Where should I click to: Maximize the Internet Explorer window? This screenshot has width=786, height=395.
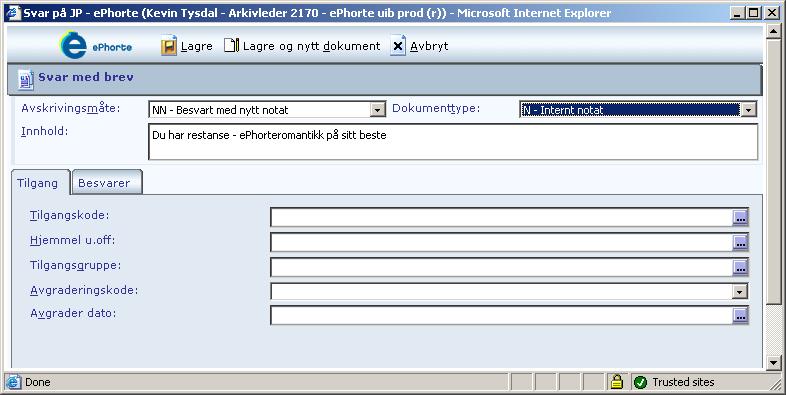pyautogui.click(x=753, y=13)
